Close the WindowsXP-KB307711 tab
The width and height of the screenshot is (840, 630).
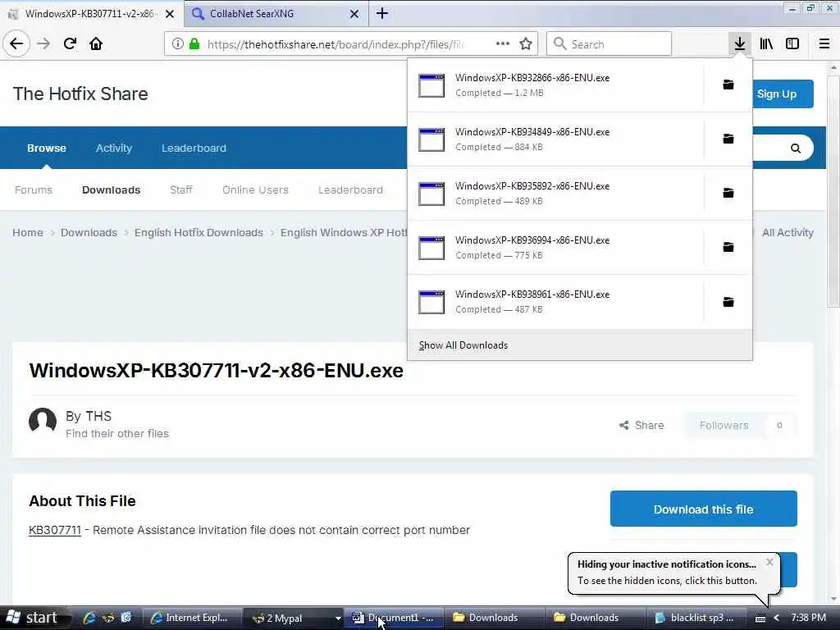[x=170, y=14]
